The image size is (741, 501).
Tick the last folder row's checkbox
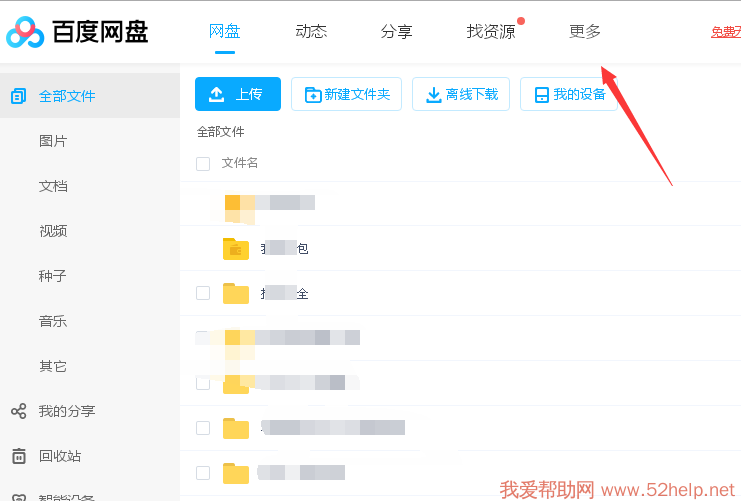coord(203,473)
